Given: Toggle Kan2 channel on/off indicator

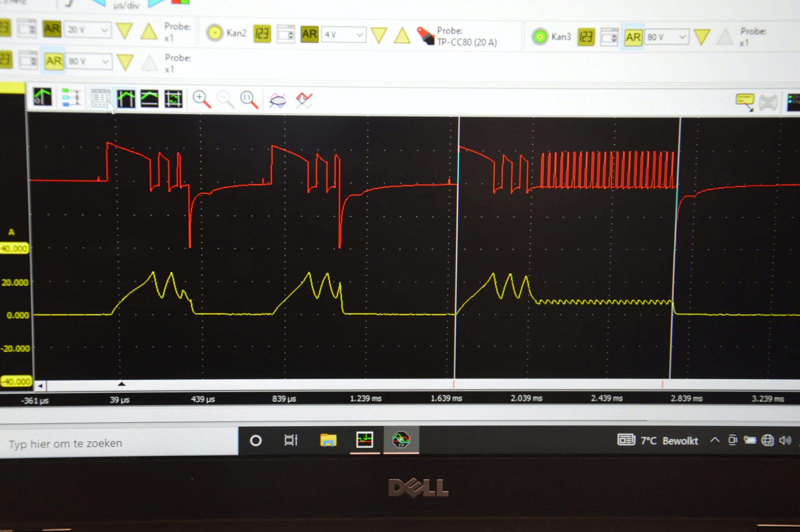Looking at the screenshot, I should [x=215, y=33].
